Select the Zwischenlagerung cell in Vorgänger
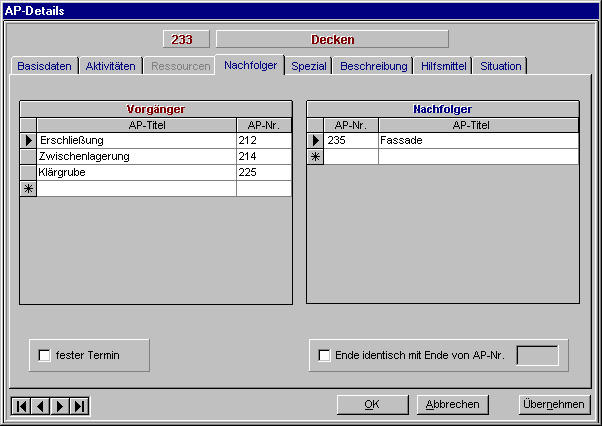This screenshot has height=426, width=602. pyautogui.click(x=135, y=157)
